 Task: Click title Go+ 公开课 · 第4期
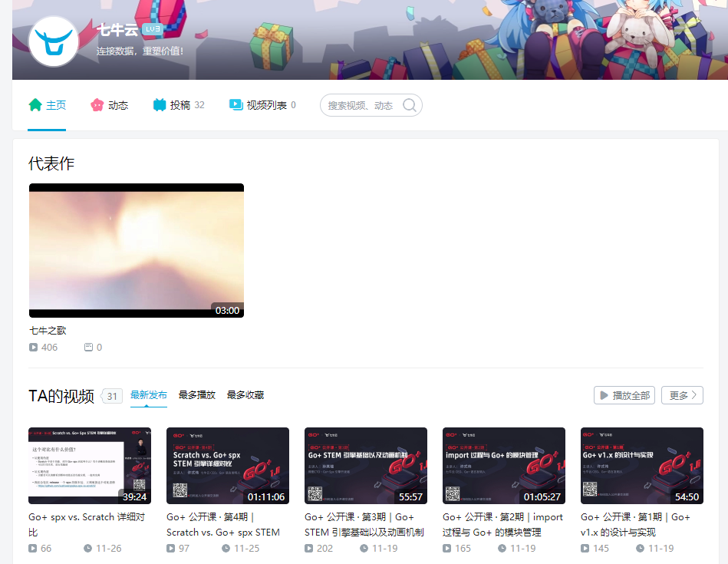[x=223, y=525]
